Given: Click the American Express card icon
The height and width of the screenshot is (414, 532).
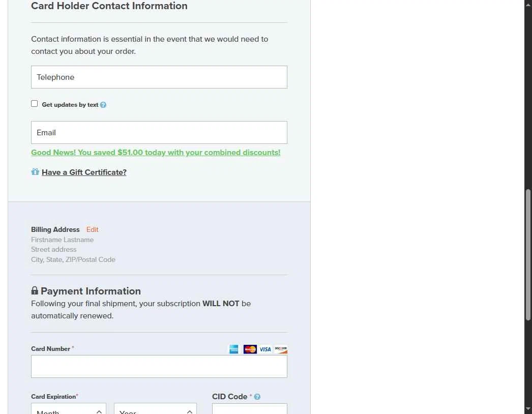Looking at the screenshot, I should [234, 349].
